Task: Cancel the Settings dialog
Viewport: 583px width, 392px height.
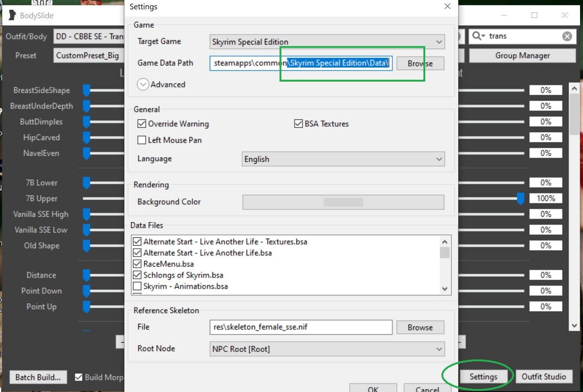Action: click(427, 388)
